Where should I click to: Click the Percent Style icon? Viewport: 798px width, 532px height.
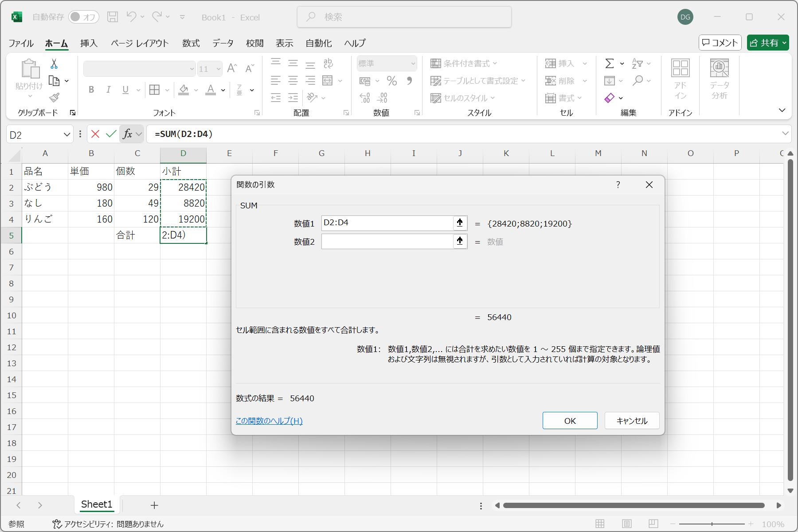391,81
